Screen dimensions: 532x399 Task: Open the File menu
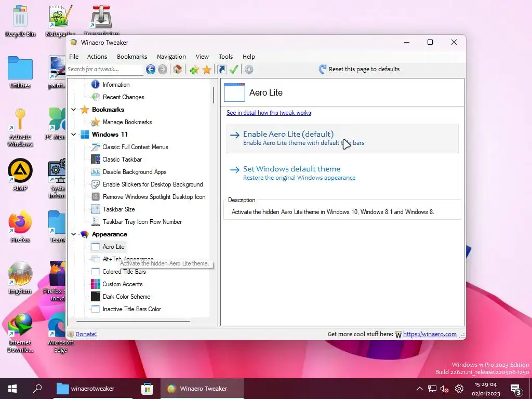(74, 57)
